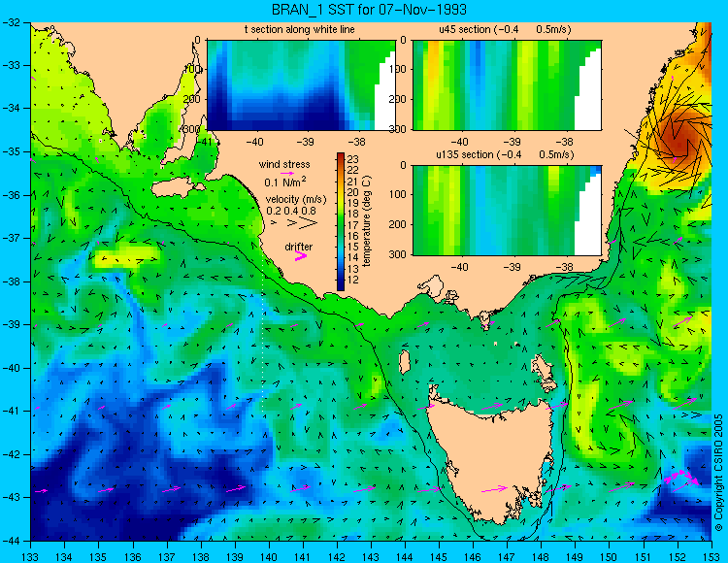Click longitude axis label 150
Image resolution: width=728 pixels, height=563 pixels.
(x=610, y=556)
